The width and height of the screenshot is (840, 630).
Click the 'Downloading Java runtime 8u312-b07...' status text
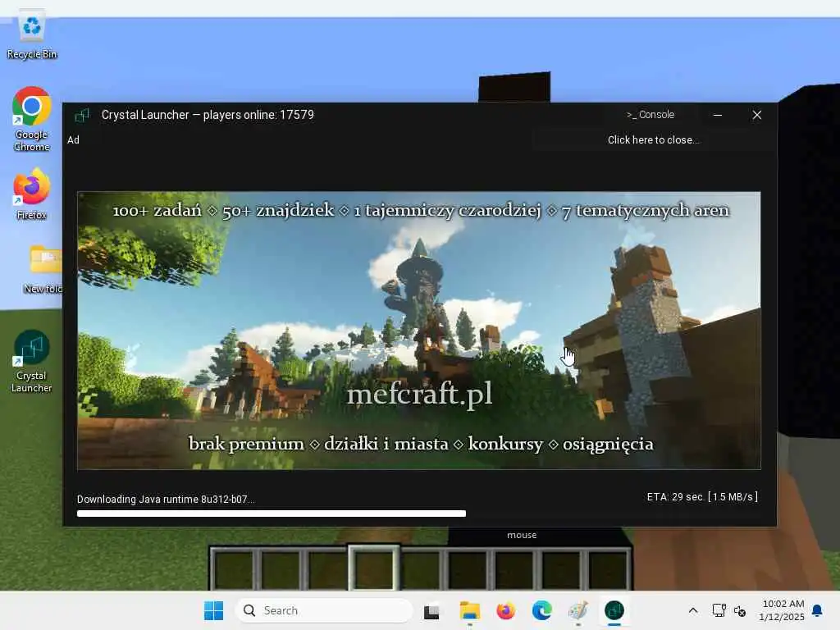(x=166, y=500)
